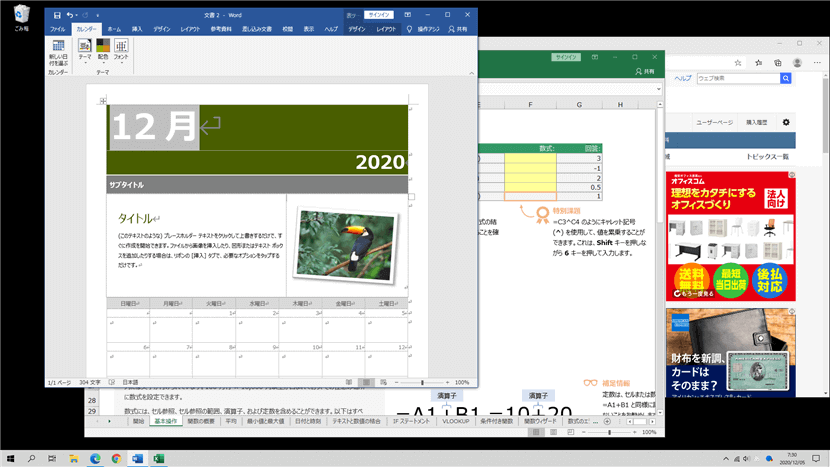Click the ウェブ検索 search field in the browser
The image size is (830, 467).
[x=738, y=78]
